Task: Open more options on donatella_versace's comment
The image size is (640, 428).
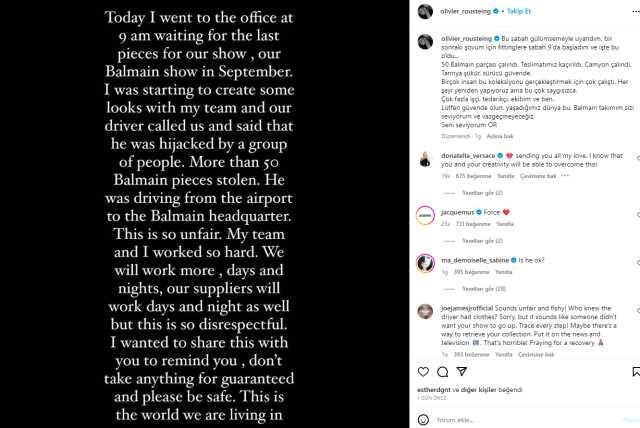Action: click(553, 175)
